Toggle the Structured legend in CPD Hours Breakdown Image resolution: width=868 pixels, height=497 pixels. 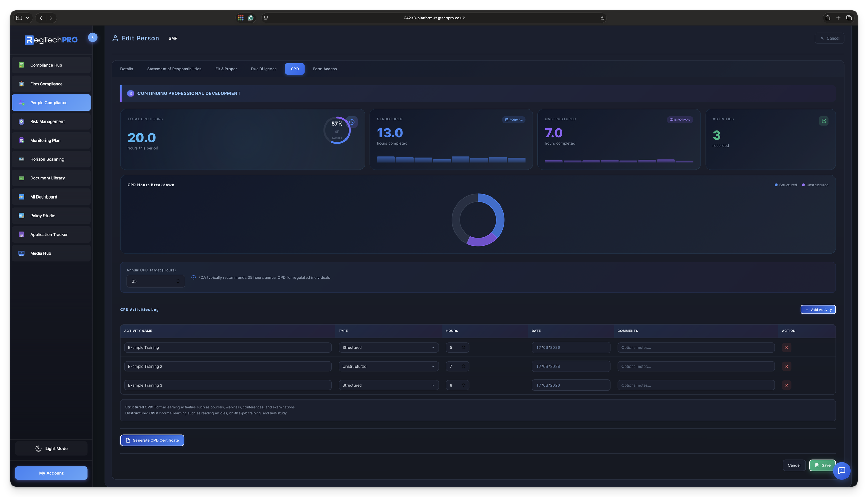[785, 185]
